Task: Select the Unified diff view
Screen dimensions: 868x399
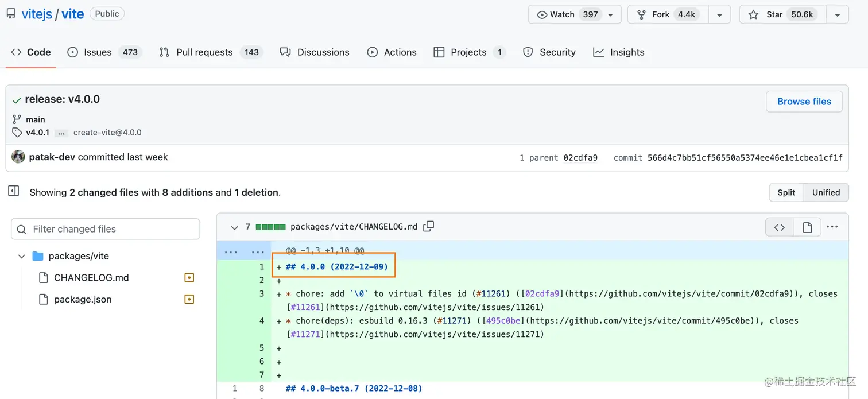Action: pos(826,192)
